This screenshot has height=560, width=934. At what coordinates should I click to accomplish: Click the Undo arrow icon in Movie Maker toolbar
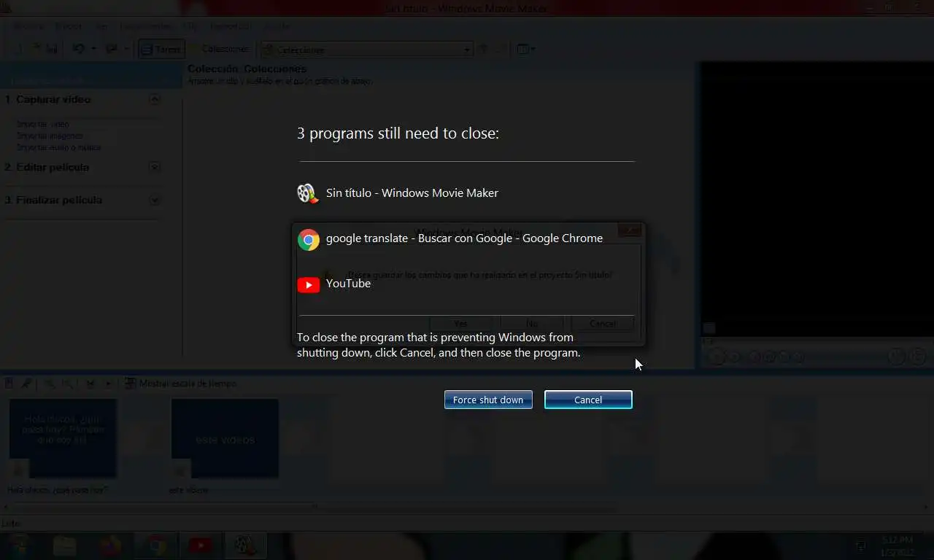tap(78, 49)
